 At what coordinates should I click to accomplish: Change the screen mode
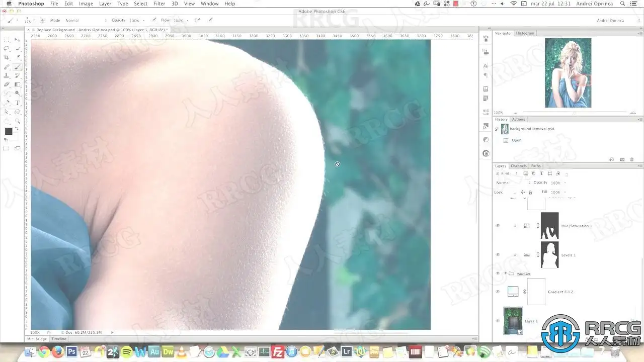tap(18, 148)
